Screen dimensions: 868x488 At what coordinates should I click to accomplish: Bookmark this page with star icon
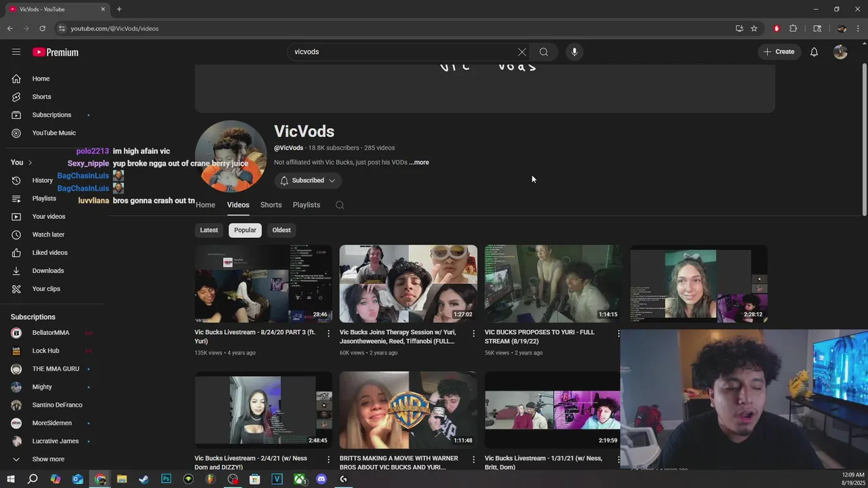[754, 28]
